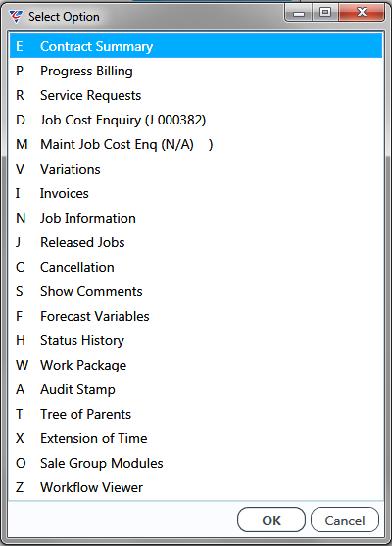Select the Contract Summary option
The width and height of the screenshot is (392, 546).
196,46
